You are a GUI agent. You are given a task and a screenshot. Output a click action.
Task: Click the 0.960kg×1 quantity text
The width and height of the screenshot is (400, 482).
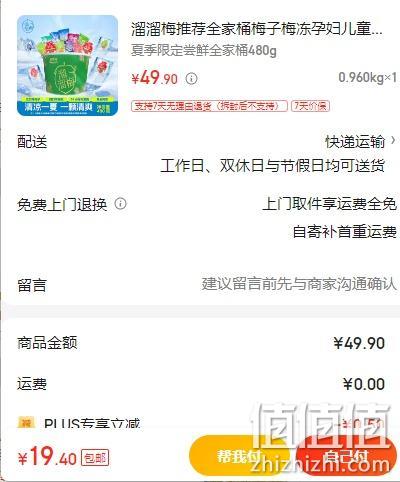tap(367, 78)
